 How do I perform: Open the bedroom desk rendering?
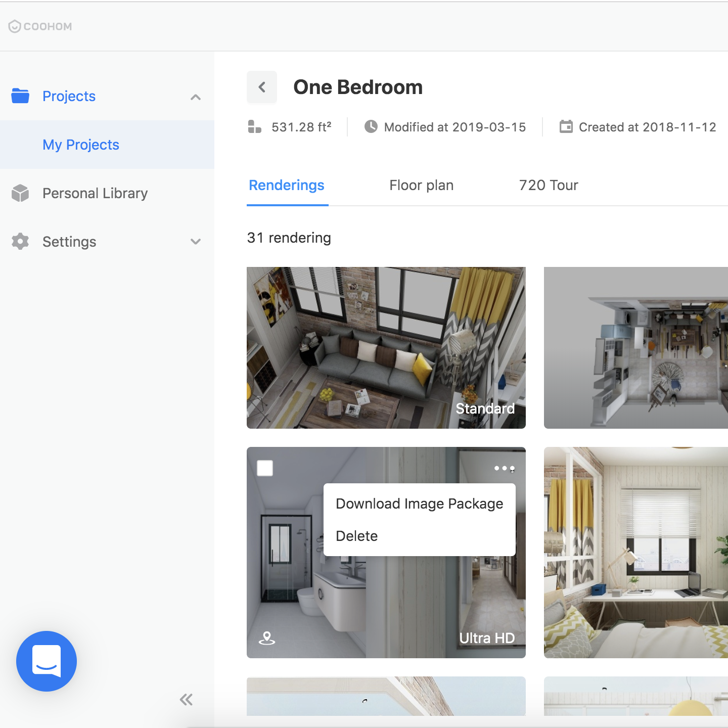[x=636, y=553]
